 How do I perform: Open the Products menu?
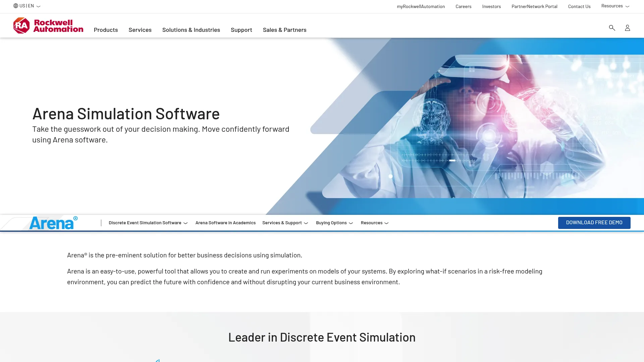(106, 30)
